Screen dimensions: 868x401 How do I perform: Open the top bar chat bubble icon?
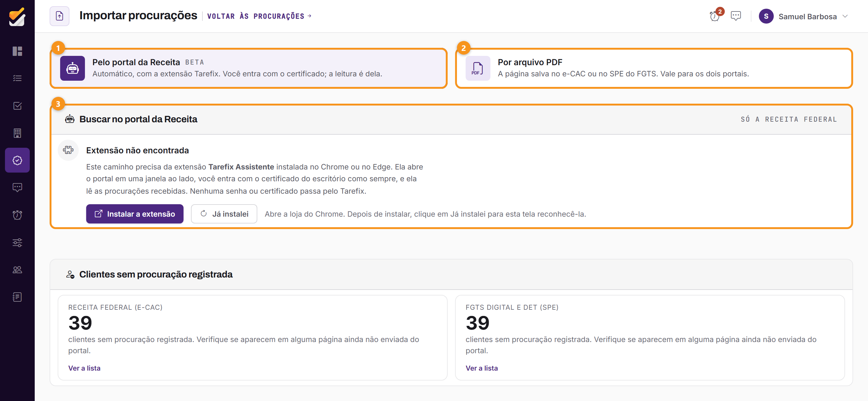click(736, 16)
